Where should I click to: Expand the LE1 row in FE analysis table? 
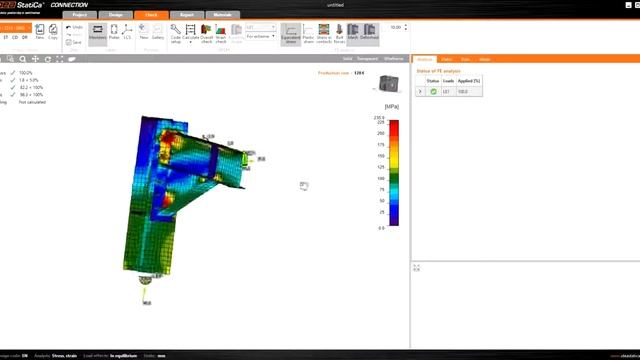[420, 91]
